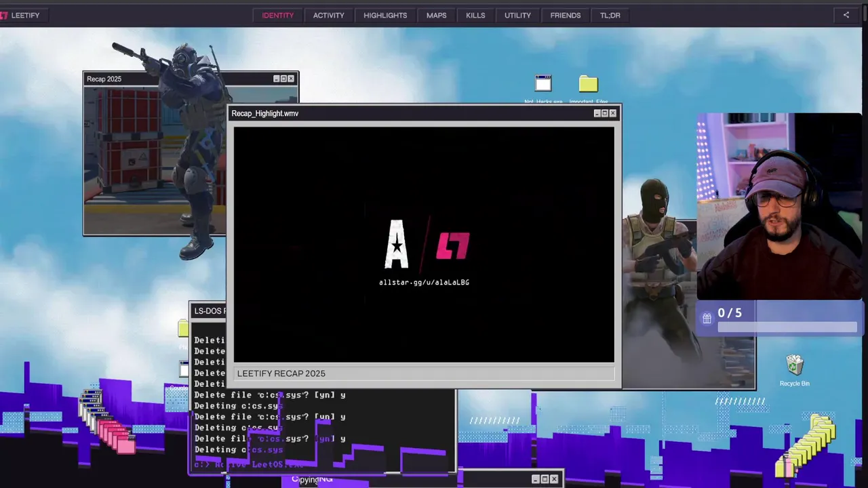Screen dimensions: 868x488
Task: Click the Recap_Highlight.wmv title bar
Action: [424, 113]
